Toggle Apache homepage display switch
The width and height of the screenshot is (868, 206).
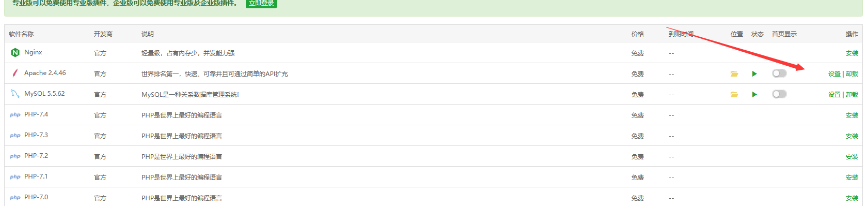(779, 73)
